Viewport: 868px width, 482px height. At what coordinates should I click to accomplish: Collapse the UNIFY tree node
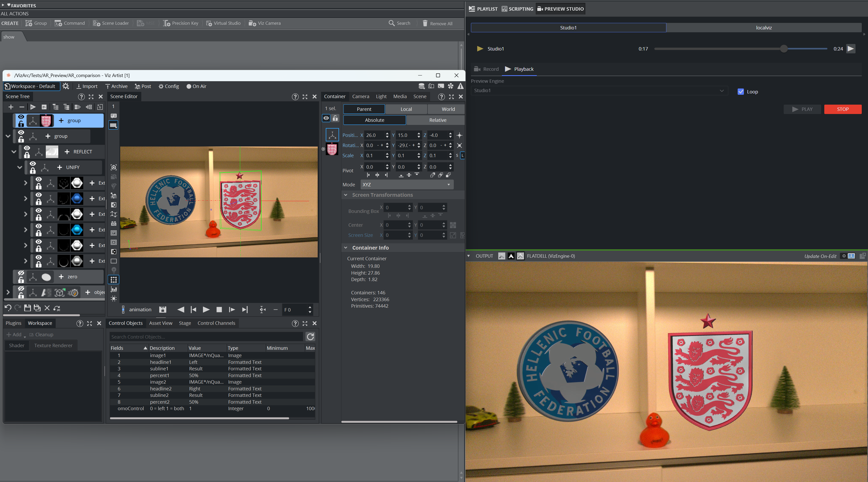(x=20, y=167)
